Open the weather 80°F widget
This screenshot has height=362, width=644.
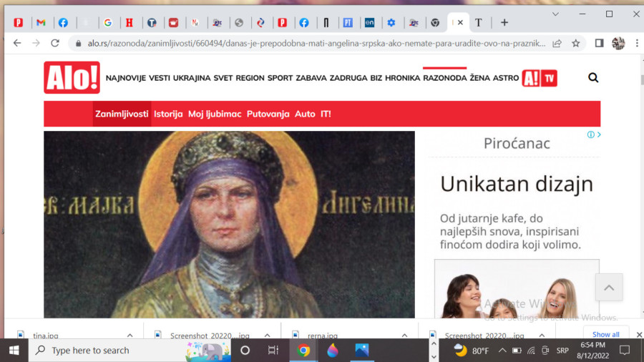pyautogui.click(x=472, y=351)
